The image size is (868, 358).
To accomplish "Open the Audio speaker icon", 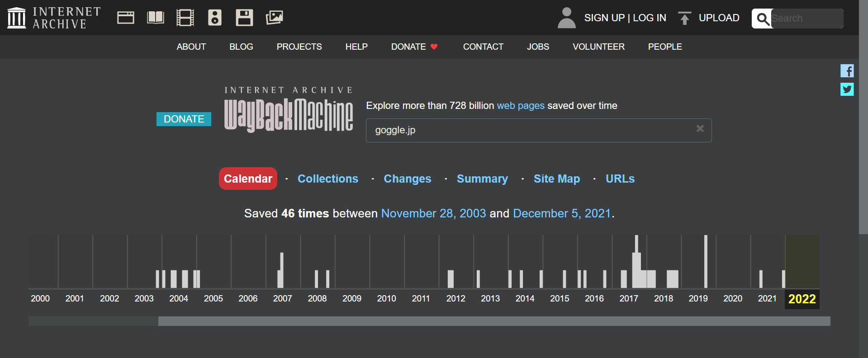I will 214,18.
